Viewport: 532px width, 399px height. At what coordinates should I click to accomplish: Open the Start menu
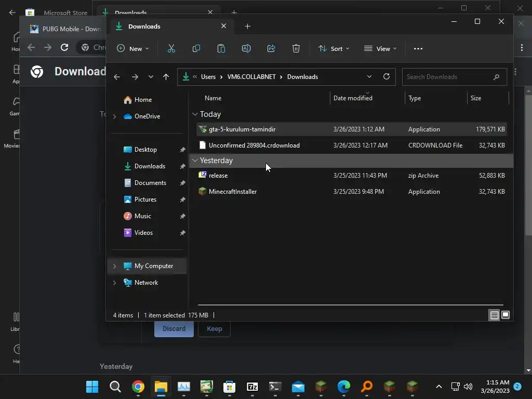pyautogui.click(x=92, y=387)
